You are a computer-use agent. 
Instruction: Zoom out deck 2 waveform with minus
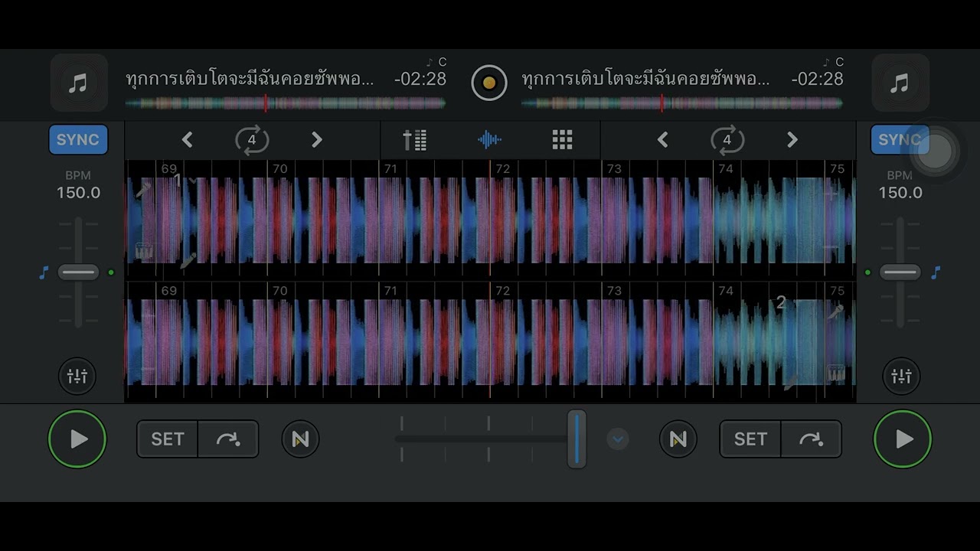point(149,370)
